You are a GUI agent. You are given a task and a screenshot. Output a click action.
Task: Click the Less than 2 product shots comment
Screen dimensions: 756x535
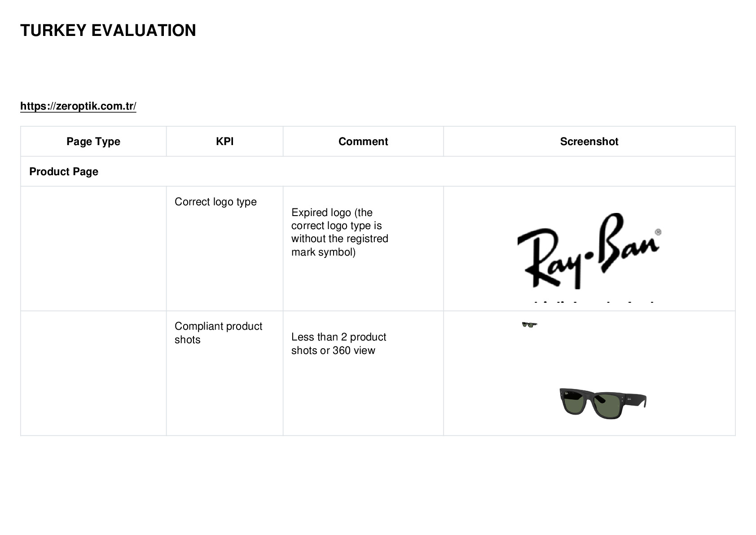point(338,344)
